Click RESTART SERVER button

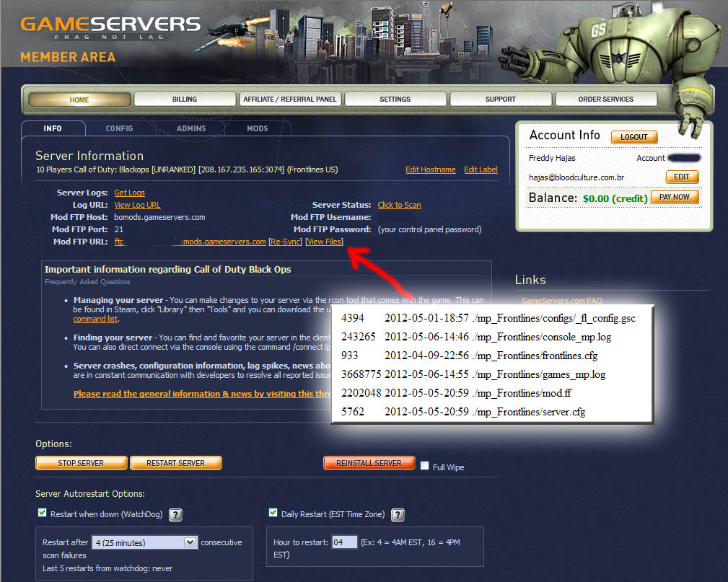click(x=176, y=463)
